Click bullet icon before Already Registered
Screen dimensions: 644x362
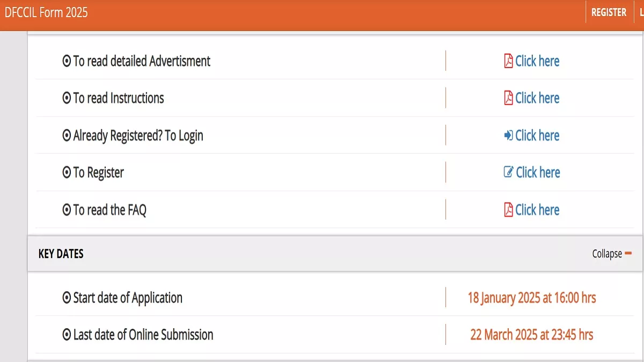coord(67,136)
